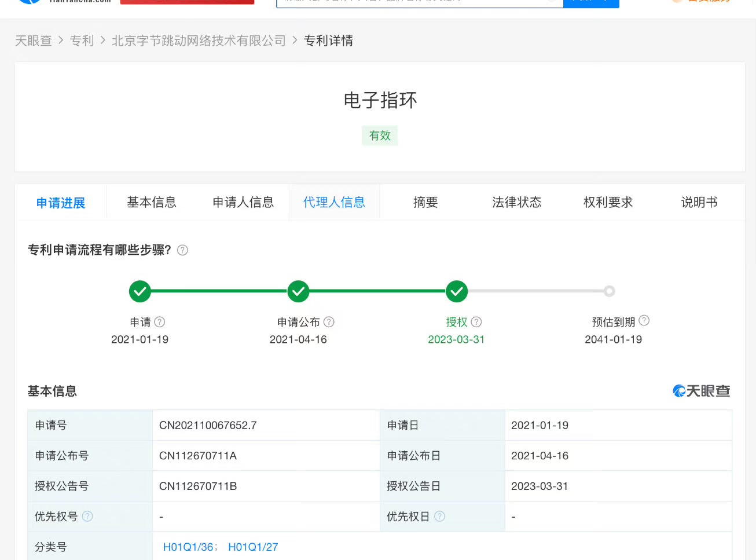Image resolution: width=756 pixels, height=560 pixels.
Task: Open the 权利要求 tab
Action: [x=608, y=202]
